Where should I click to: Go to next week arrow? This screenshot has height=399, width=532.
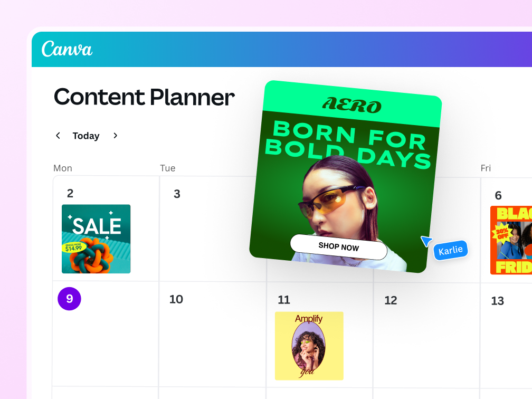[115, 136]
